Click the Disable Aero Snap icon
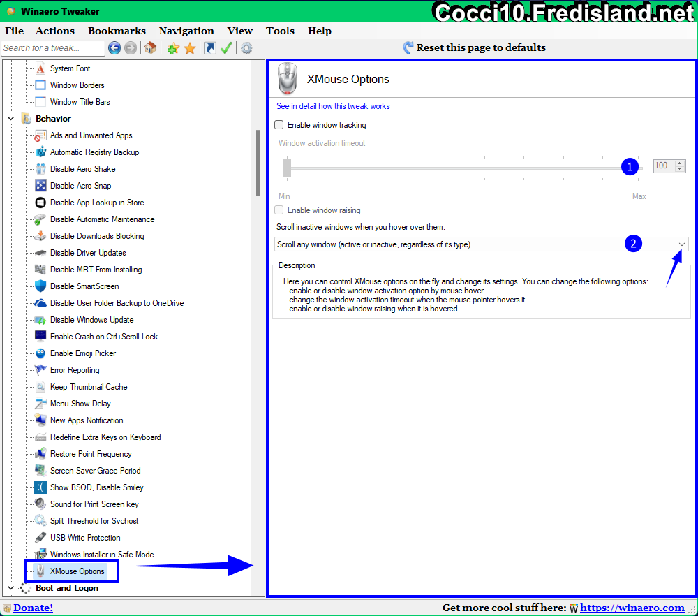698x616 pixels. tap(40, 186)
